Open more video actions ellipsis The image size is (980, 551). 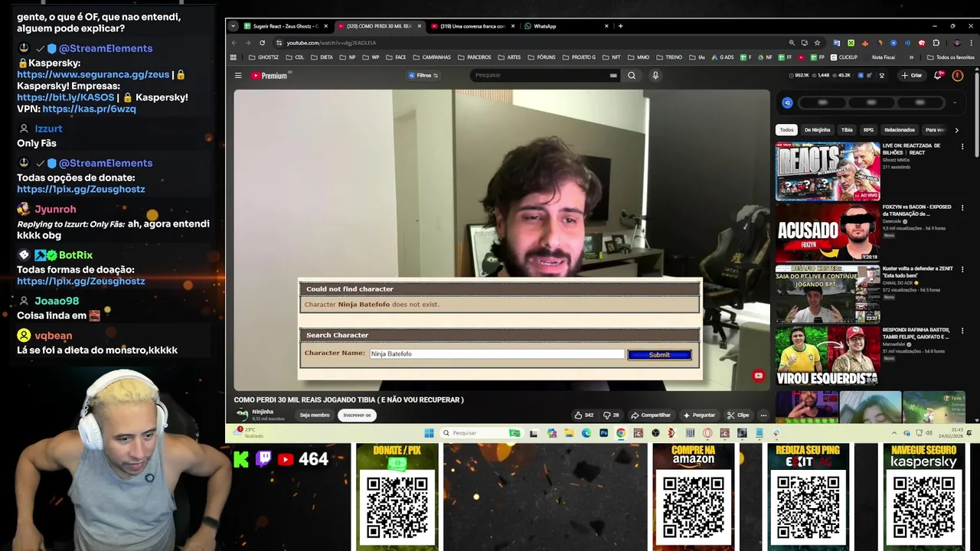coord(763,415)
